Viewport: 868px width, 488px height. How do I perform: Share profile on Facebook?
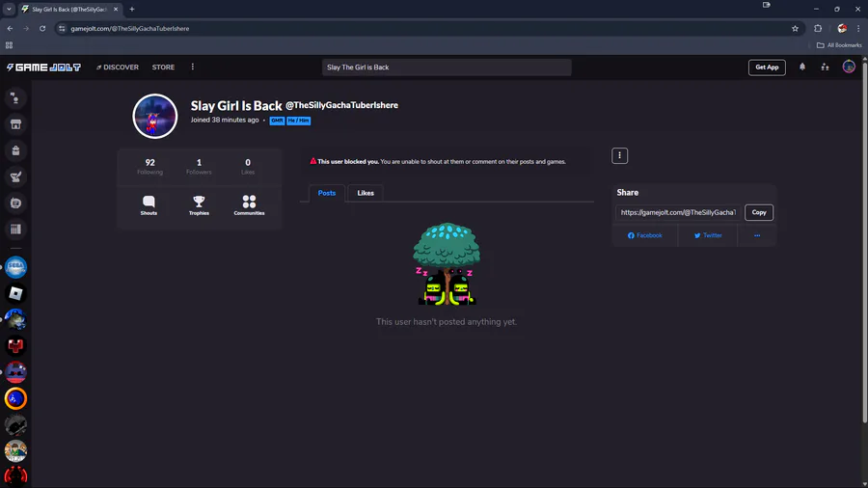(645, 235)
